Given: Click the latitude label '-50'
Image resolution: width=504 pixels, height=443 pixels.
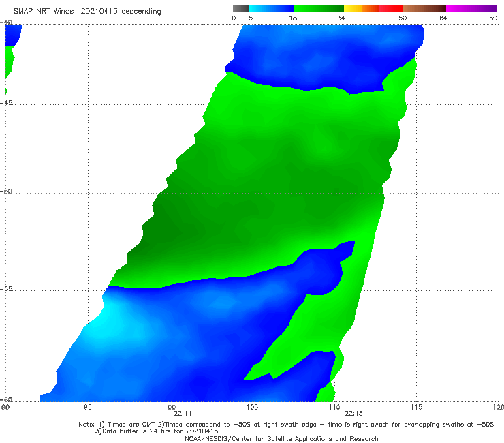Looking at the screenshot, I should click(x=6, y=191).
